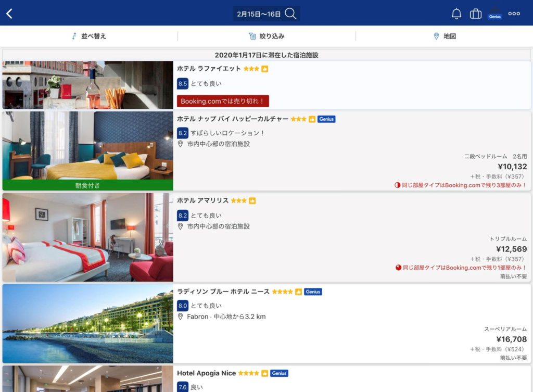Click the Genius badge on Radisson Blu

click(x=313, y=292)
